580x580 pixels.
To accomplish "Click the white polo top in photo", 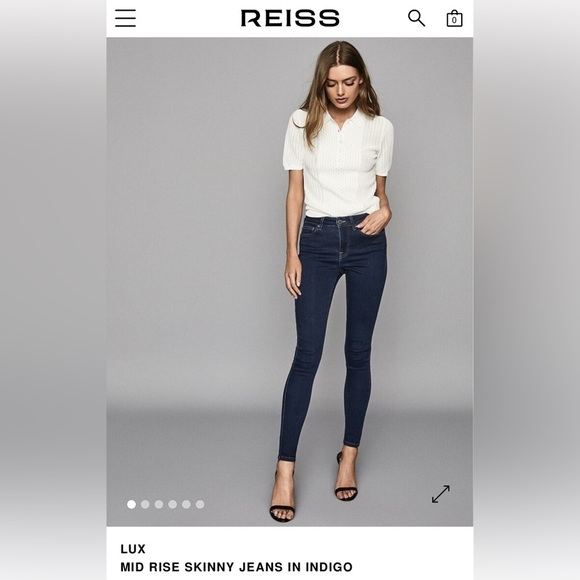I will [338, 163].
